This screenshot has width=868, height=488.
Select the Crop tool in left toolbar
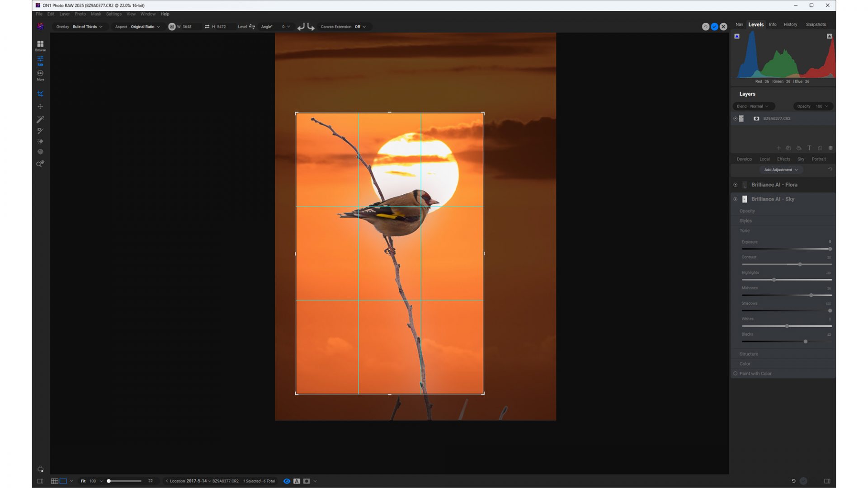[x=40, y=94]
